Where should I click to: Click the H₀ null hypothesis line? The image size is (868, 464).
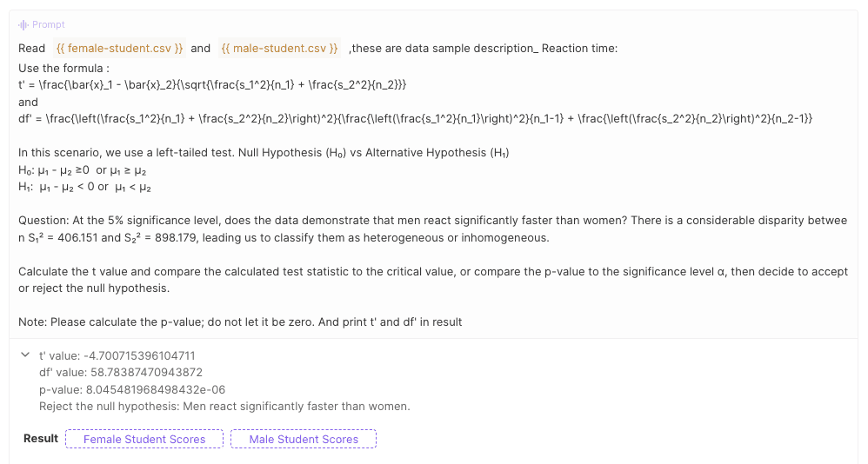coord(83,170)
